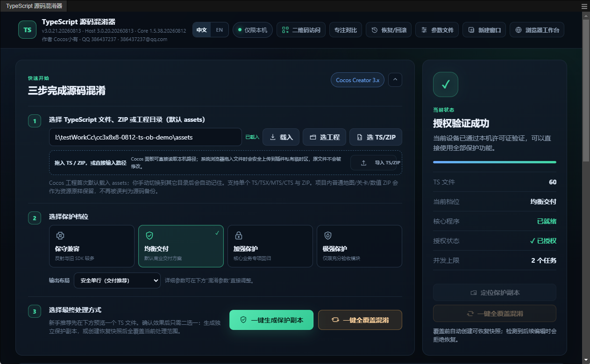Click sliders icon beside 参数文件
The height and width of the screenshot is (364, 590).
pyautogui.click(x=424, y=30)
